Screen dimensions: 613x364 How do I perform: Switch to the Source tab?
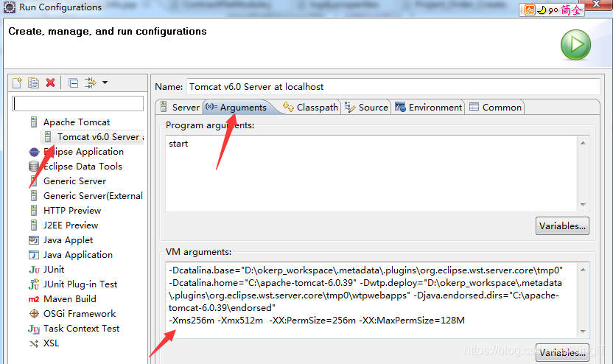[x=366, y=107]
